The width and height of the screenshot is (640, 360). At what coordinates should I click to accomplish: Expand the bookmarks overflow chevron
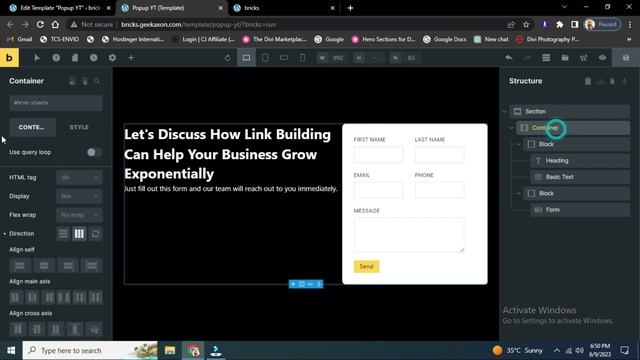click(x=629, y=40)
